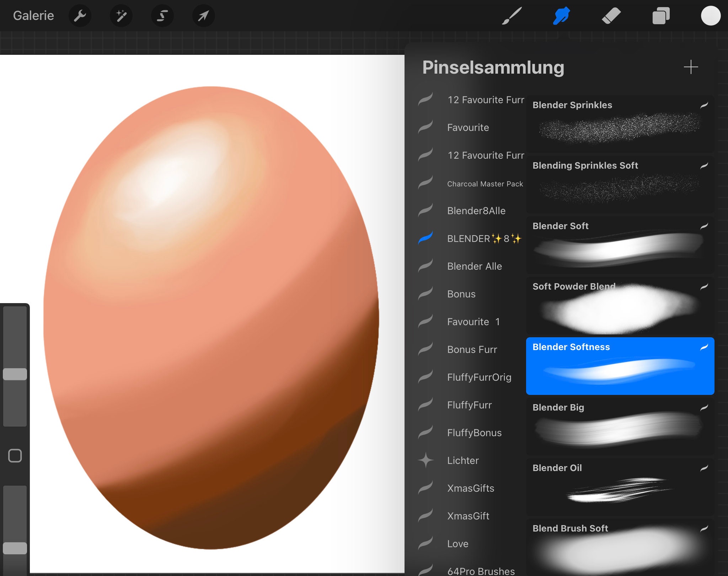
Task: Activate the Transform arrow tool
Action: tap(204, 16)
